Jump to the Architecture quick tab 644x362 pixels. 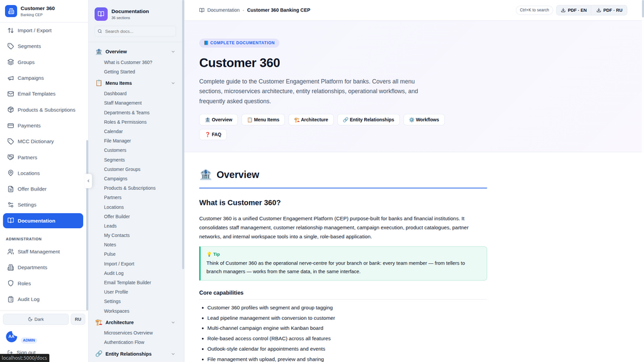click(311, 120)
